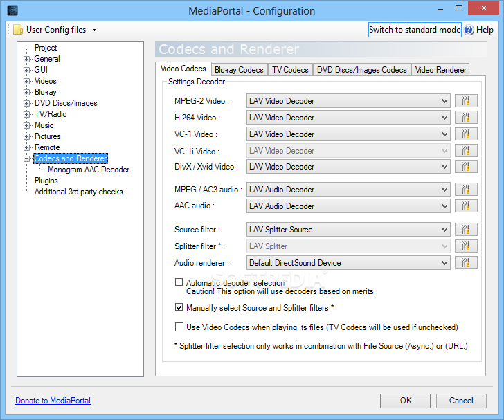Expand the GUI tree node

coord(27,70)
